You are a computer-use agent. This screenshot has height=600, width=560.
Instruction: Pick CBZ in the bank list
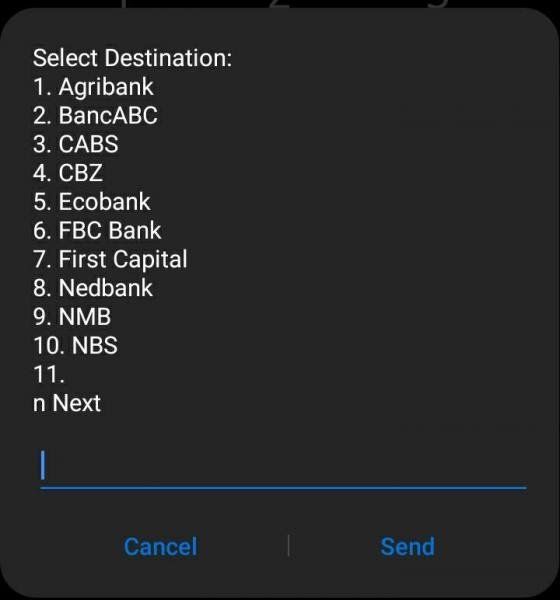coord(68,173)
